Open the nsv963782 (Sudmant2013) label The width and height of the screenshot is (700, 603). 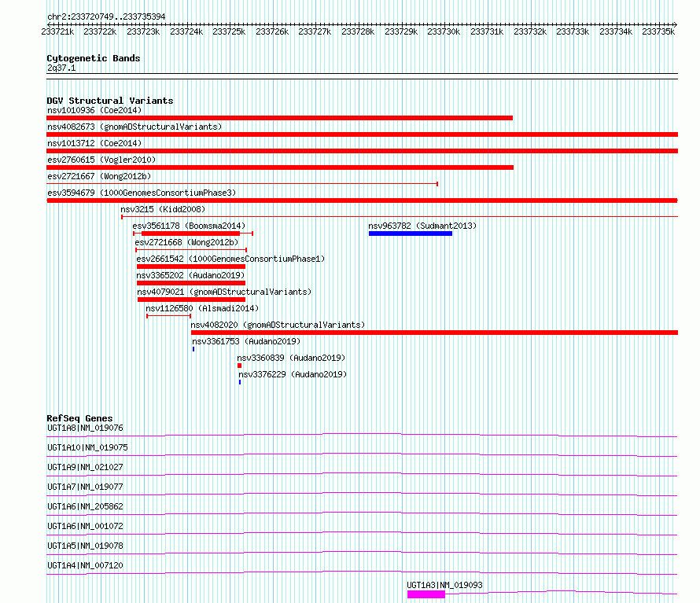point(422,226)
